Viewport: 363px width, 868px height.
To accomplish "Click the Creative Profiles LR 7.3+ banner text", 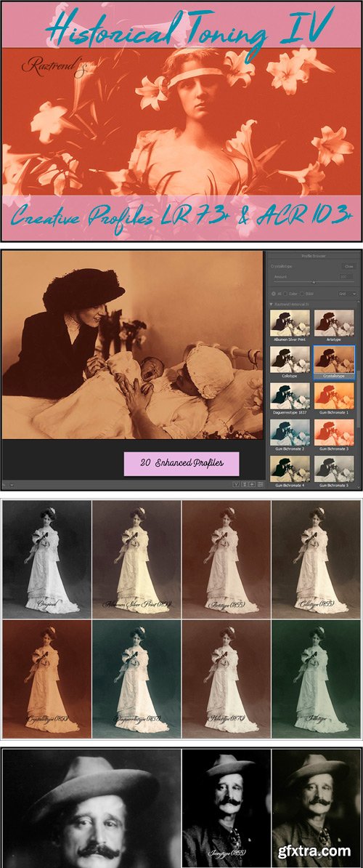I will pyautogui.click(x=181, y=215).
